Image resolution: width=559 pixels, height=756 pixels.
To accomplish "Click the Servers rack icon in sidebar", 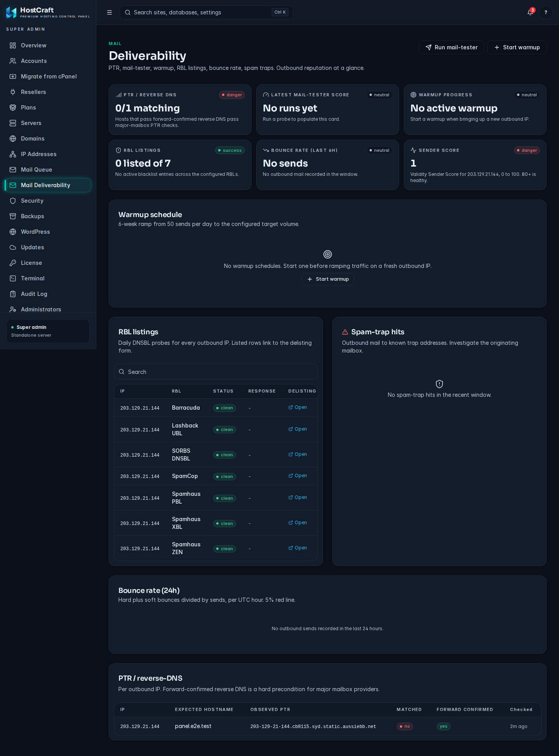I will click(13, 123).
